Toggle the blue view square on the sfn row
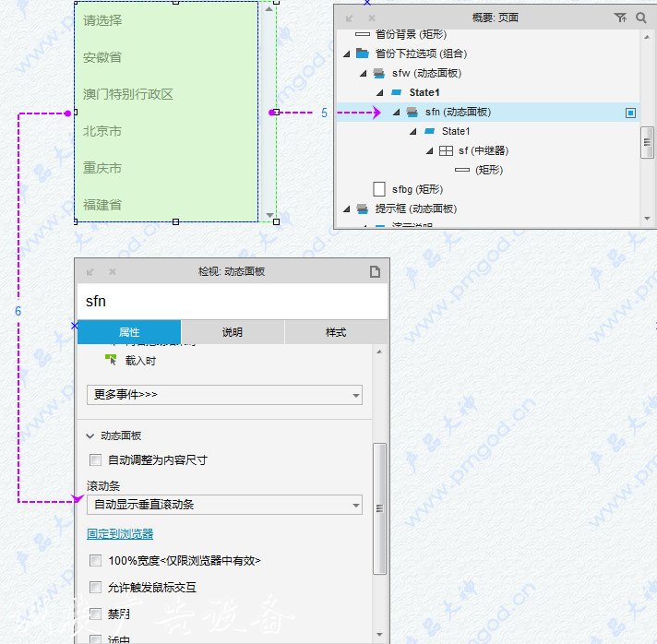The height and width of the screenshot is (644, 657). tap(630, 113)
